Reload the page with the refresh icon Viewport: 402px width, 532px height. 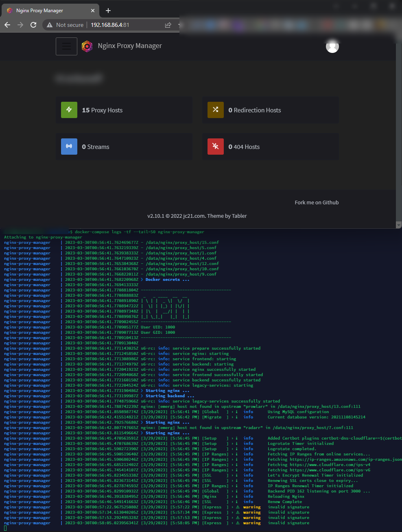point(33,25)
